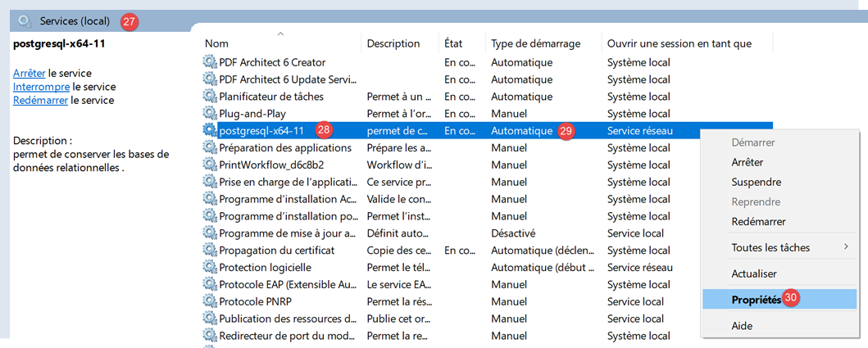Click the gear icon beside PDF Architect 6 Creator
The height and width of the screenshot is (348, 868).
pyautogui.click(x=210, y=62)
